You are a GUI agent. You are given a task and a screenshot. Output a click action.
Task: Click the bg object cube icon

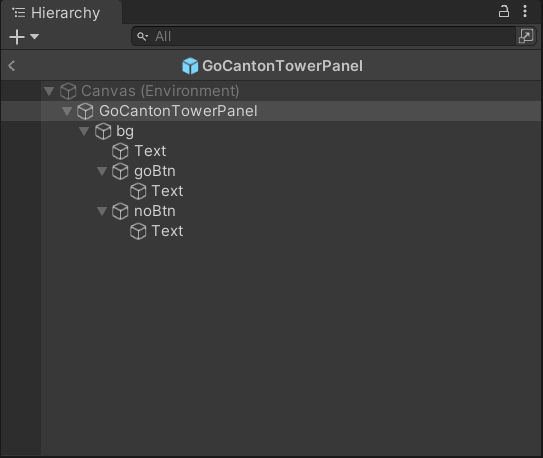[103, 131]
